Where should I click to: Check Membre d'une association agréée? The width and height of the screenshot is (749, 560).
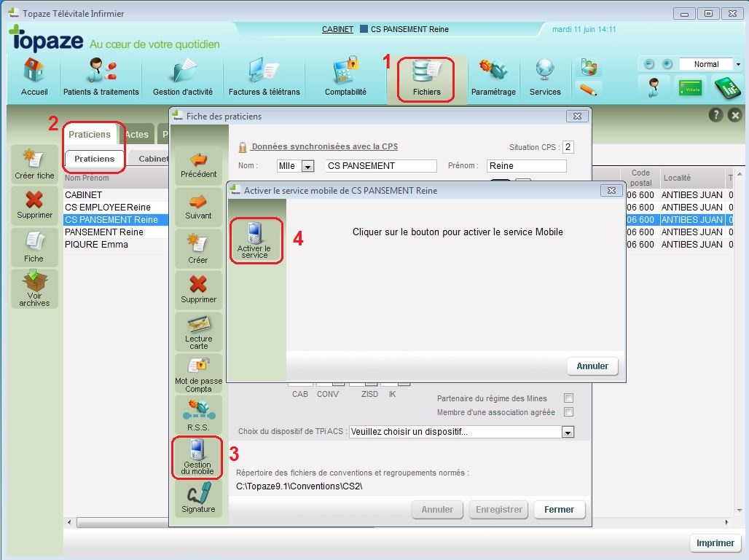pos(568,411)
